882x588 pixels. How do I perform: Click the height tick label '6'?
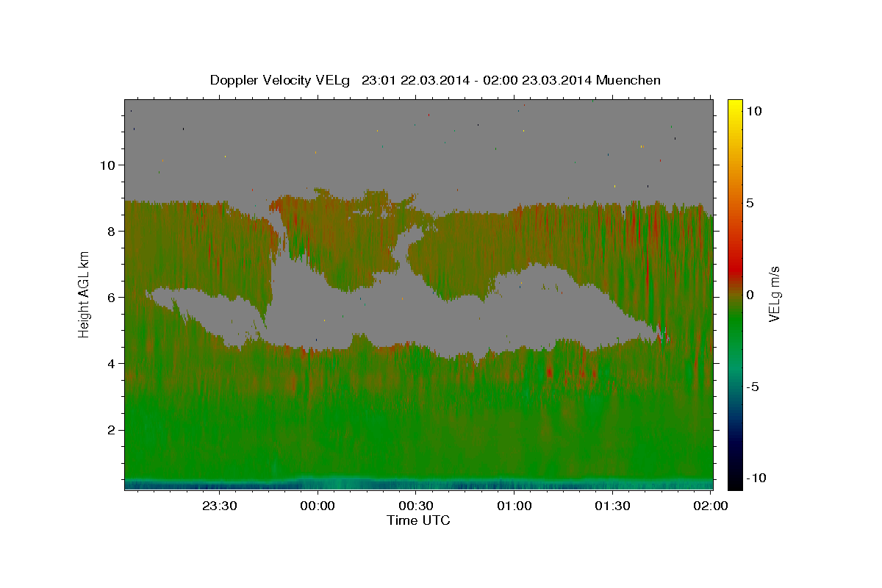pos(112,297)
